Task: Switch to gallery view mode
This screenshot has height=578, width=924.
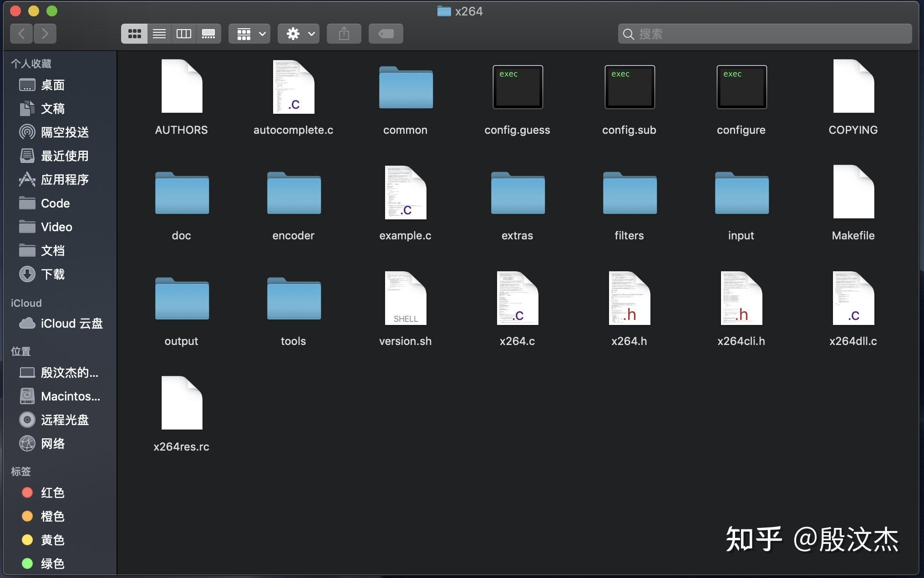Action: [208, 34]
